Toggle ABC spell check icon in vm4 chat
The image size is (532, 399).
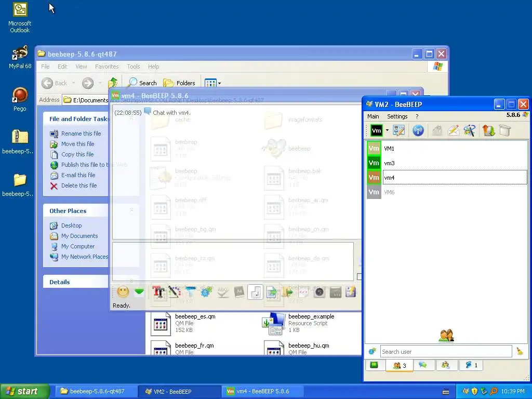pos(222,292)
